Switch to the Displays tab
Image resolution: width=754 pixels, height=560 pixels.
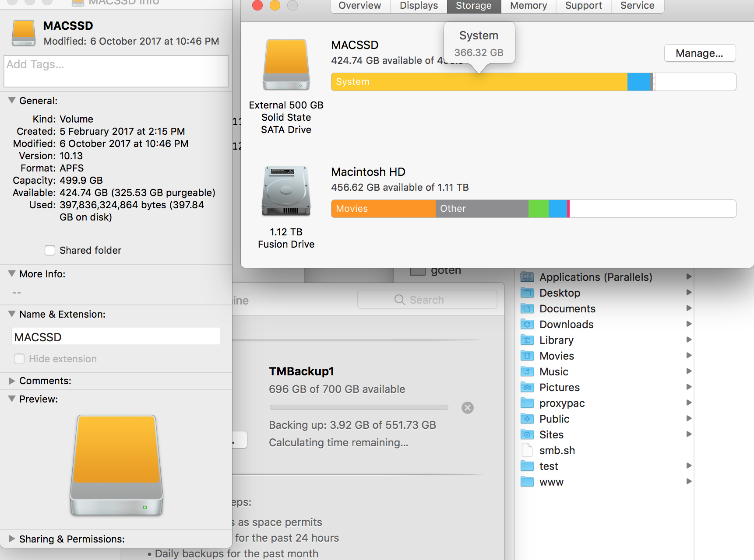point(419,6)
